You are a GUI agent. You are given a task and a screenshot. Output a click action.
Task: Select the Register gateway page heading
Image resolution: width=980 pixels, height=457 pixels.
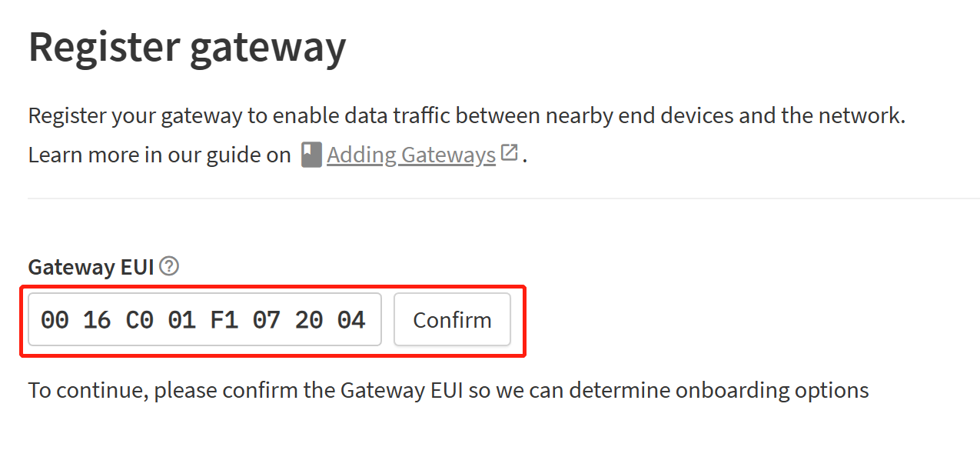pyautogui.click(x=187, y=46)
